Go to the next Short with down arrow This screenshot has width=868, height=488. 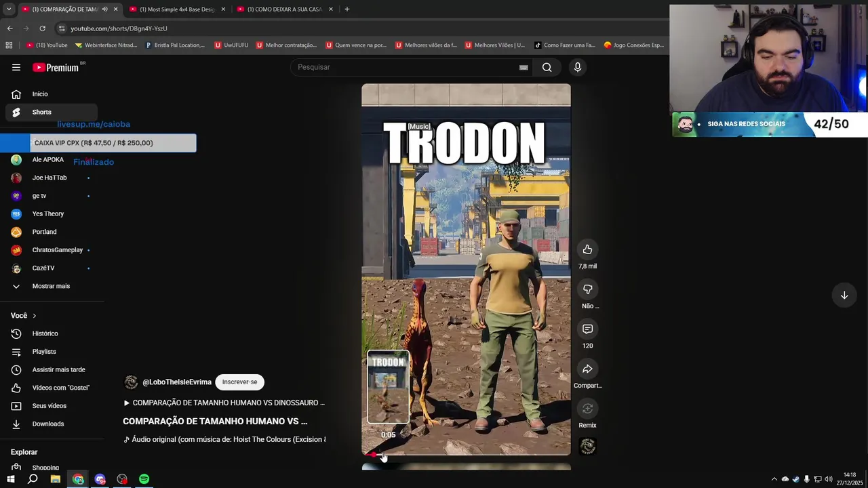pos(844,296)
